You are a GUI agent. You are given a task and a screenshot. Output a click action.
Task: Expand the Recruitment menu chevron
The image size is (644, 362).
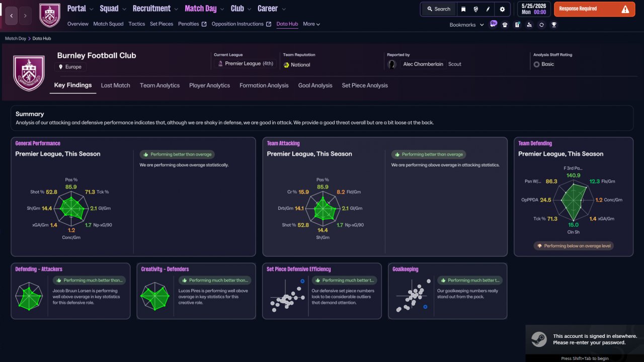point(175,9)
